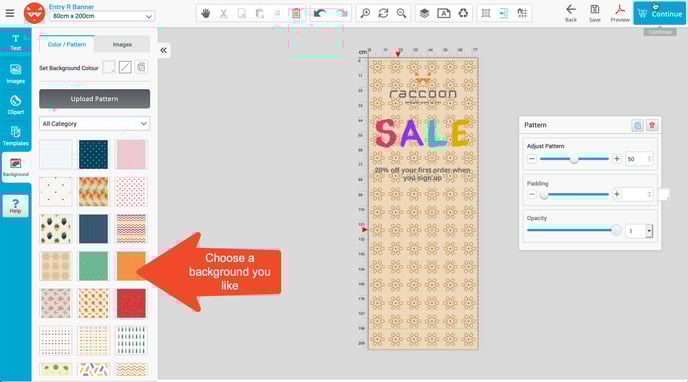Screen dimensions: 688x382
Task: Open the Templates sidebar panel
Action: pyautogui.click(x=15, y=136)
